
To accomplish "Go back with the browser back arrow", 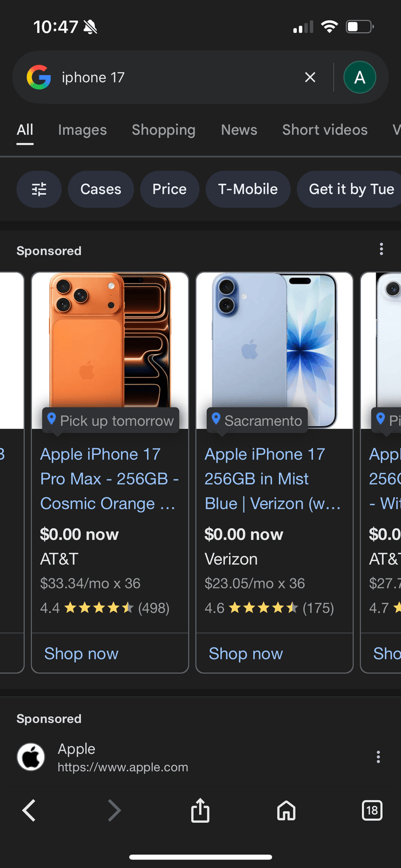I will (29, 811).
